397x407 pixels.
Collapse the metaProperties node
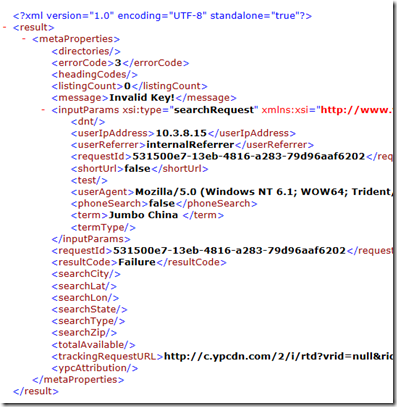pyautogui.click(x=24, y=39)
